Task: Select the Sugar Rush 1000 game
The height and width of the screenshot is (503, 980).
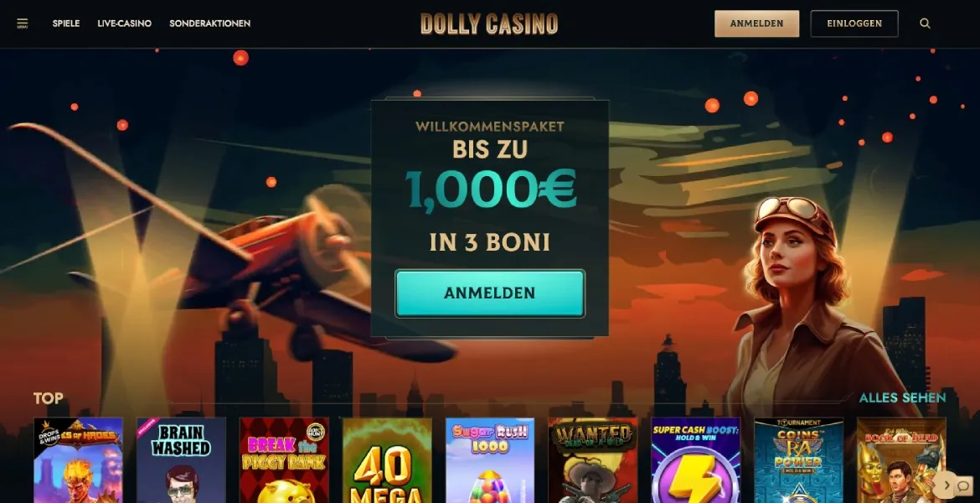Action: click(490, 460)
